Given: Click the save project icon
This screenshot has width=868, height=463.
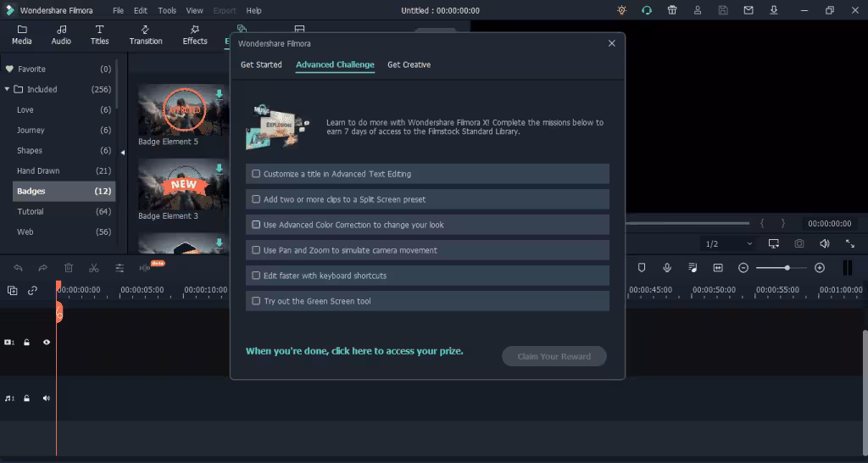Looking at the screenshot, I should [723, 10].
